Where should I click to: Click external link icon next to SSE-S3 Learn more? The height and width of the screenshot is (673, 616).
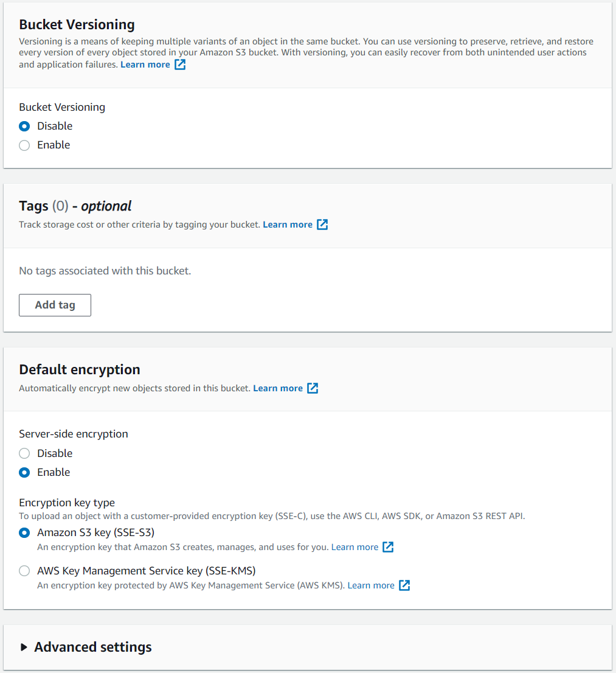388,547
